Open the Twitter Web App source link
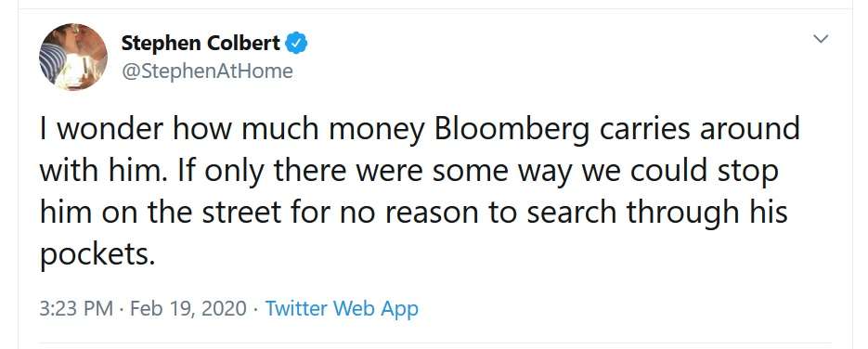Viewport: 868px width, 349px height. coord(342,308)
